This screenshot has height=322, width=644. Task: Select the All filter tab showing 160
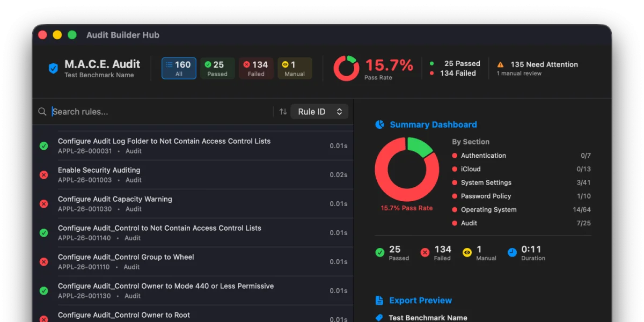(178, 68)
